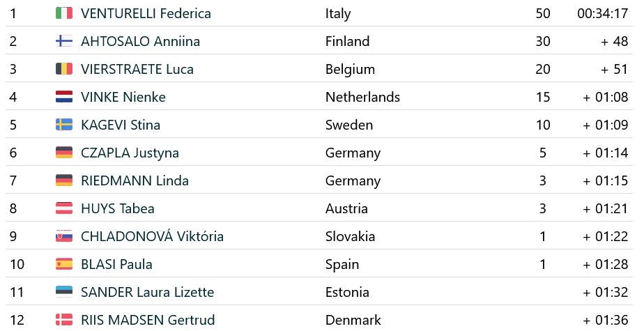
Task: Click the Denmark flag beside Riis Madsen
Action: click(x=63, y=320)
